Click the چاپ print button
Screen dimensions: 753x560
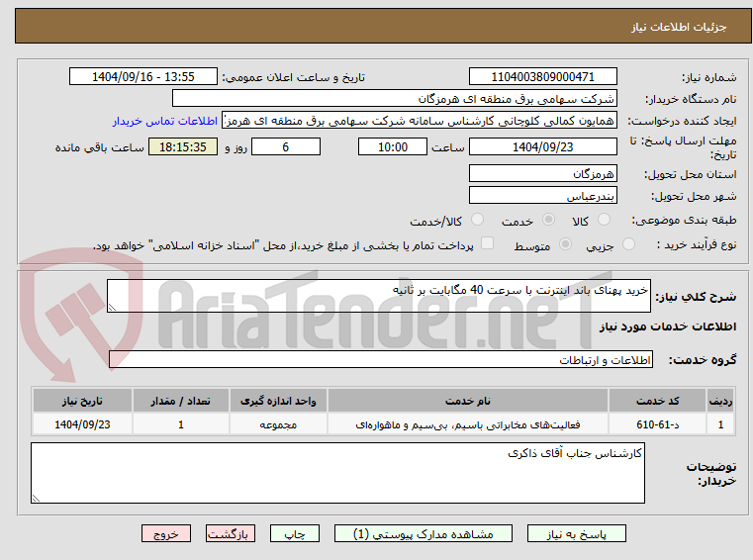point(295,533)
